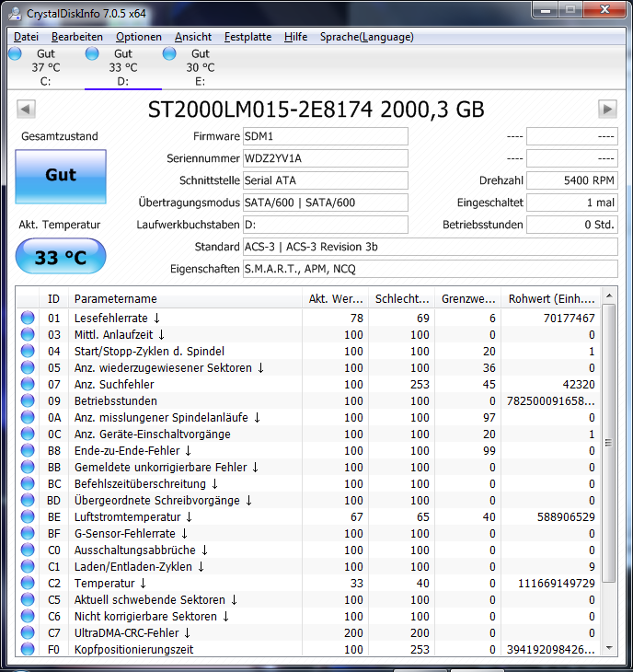Sort by the Parametername column header
Image resolution: width=633 pixels, height=672 pixels.
coord(185,298)
